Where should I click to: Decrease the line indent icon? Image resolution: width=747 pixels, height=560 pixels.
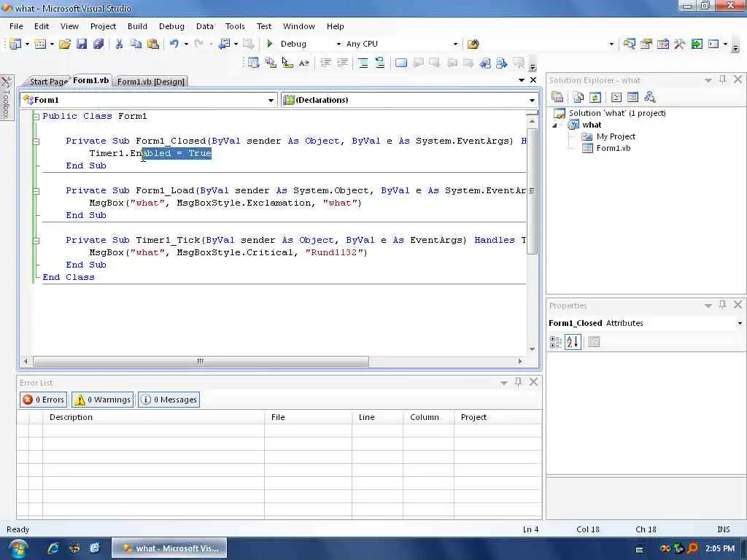(326, 63)
